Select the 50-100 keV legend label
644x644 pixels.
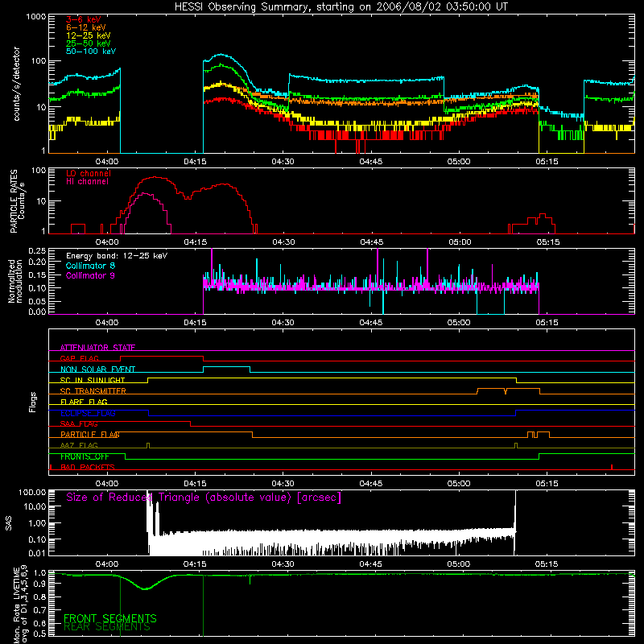point(91,52)
